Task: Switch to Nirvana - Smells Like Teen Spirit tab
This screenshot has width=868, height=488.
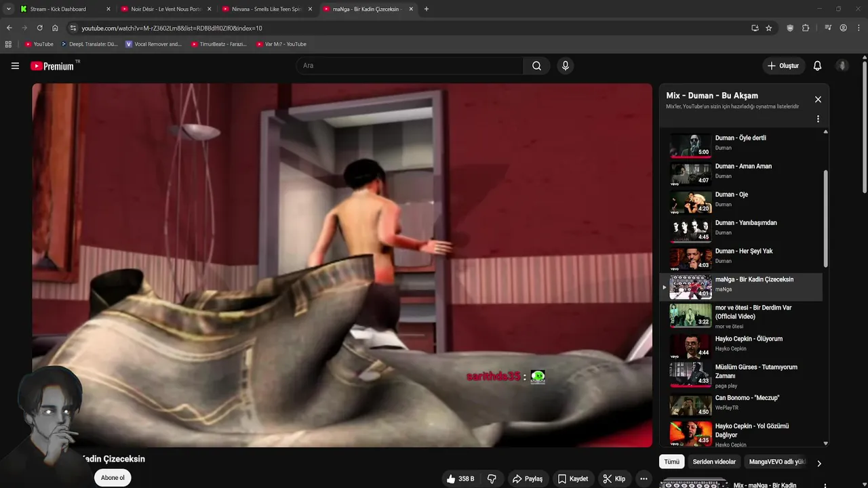Action: pyautogui.click(x=267, y=9)
